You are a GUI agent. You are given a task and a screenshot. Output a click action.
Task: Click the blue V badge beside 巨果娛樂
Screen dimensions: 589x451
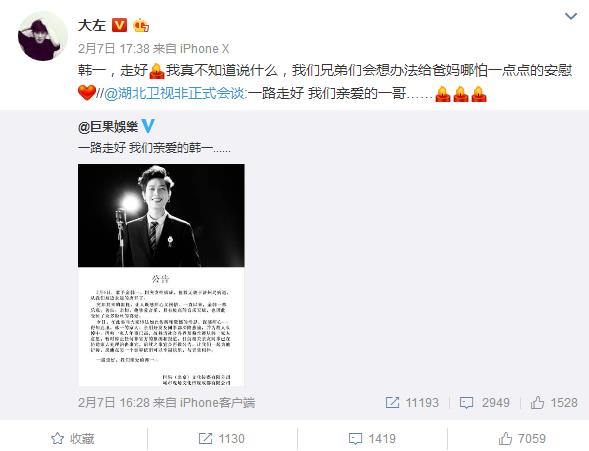click(148, 126)
